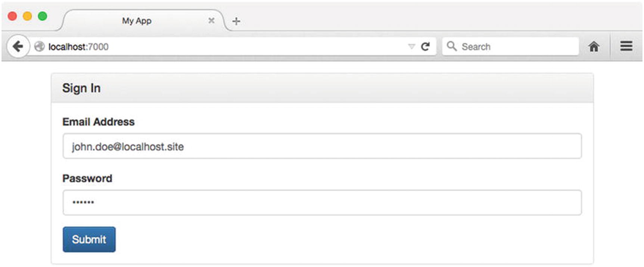Viewport: 644px width, 267px height.
Task: Focus the localhost:7000 address bar
Action: coord(224,47)
